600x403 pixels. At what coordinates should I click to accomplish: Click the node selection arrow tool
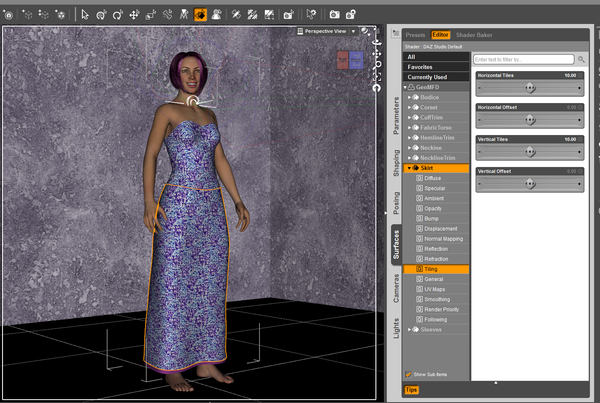click(x=85, y=15)
